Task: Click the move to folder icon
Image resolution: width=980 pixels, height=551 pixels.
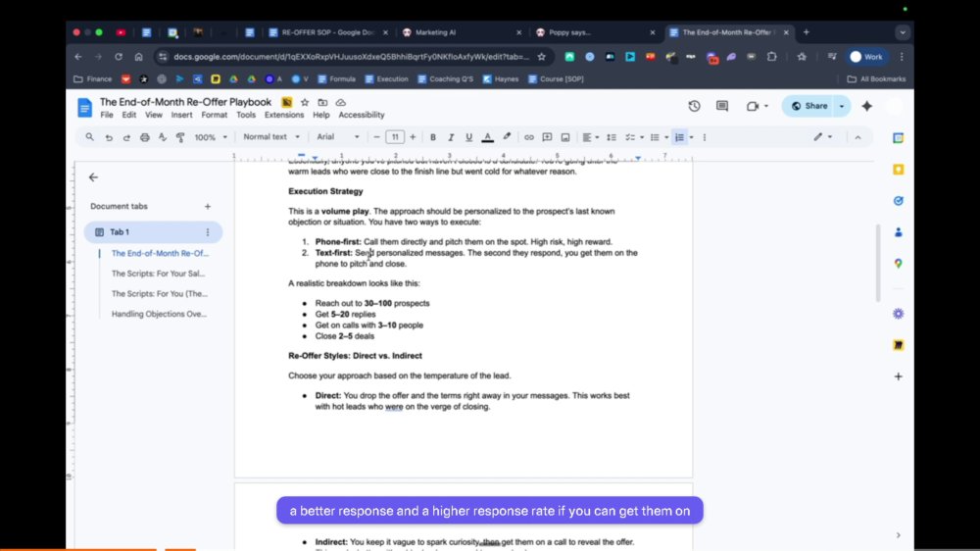Action: coord(322,102)
